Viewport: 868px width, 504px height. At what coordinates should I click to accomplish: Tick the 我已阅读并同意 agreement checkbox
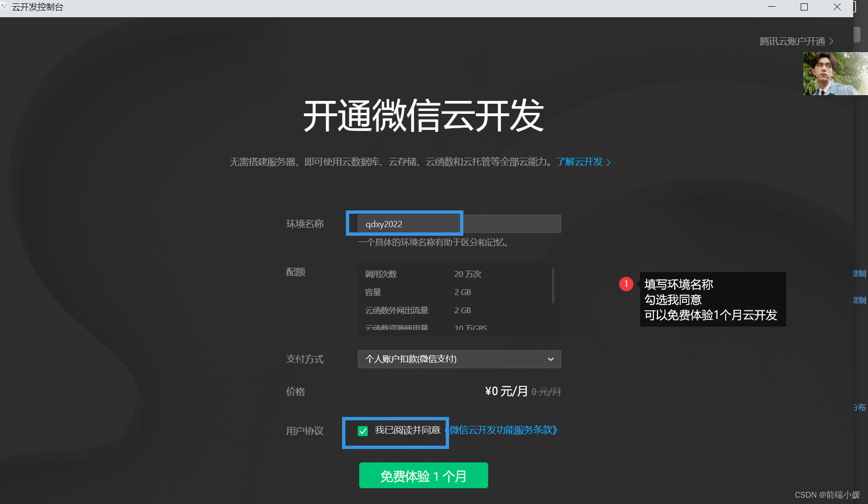pyautogui.click(x=363, y=431)
